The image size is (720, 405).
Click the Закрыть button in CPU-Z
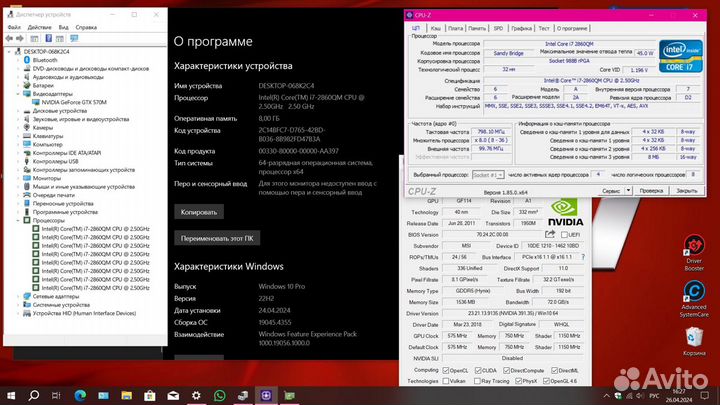686,191
